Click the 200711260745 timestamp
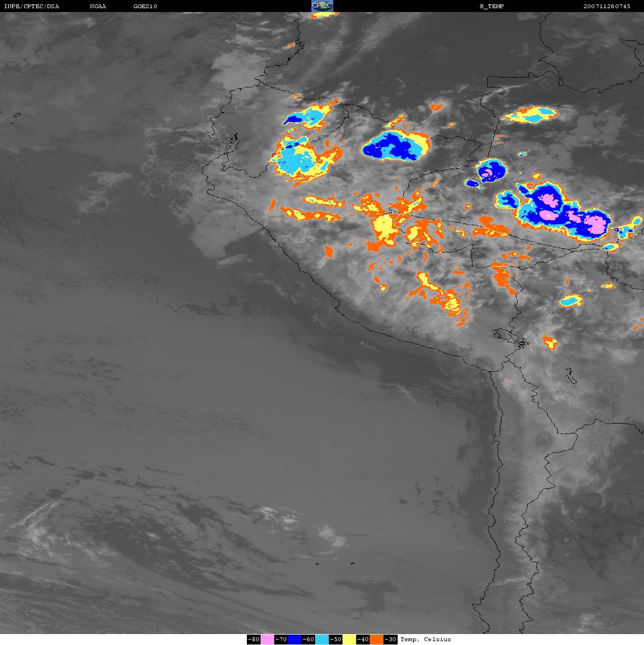 (x=607, y=6)
